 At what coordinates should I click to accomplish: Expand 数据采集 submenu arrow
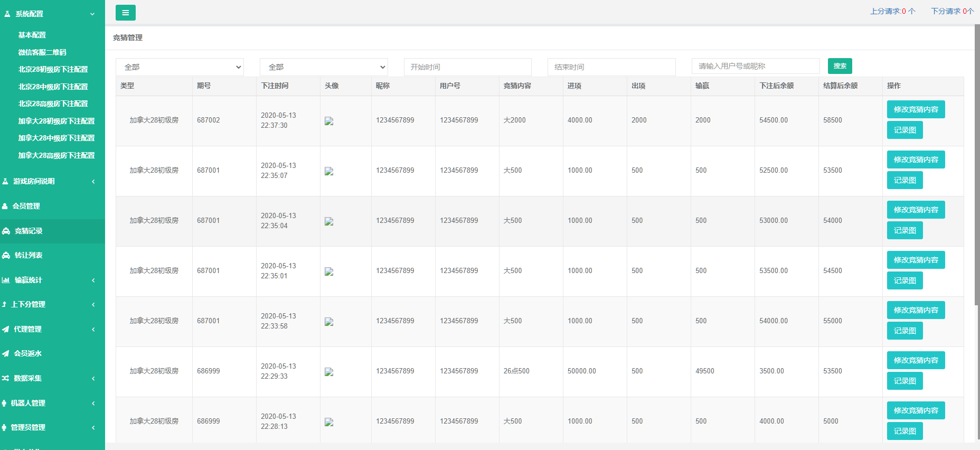coord(93,378)
